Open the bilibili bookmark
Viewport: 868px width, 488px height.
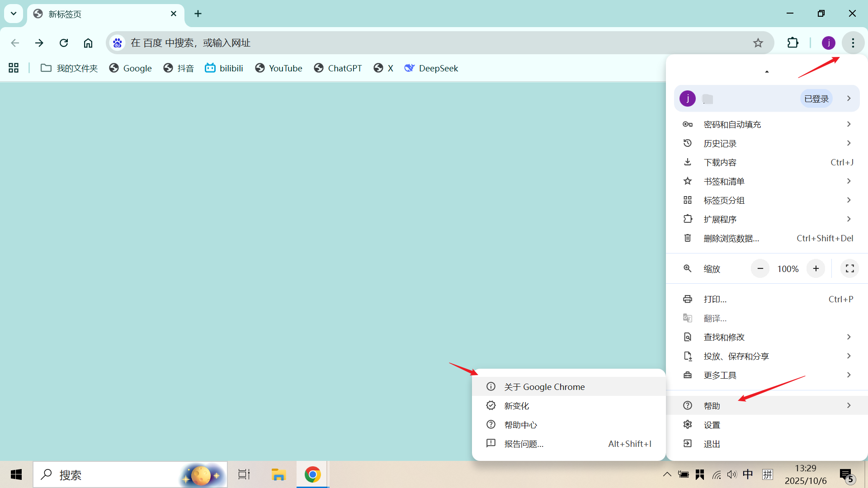pyautogui.click(x=224, y=68)
